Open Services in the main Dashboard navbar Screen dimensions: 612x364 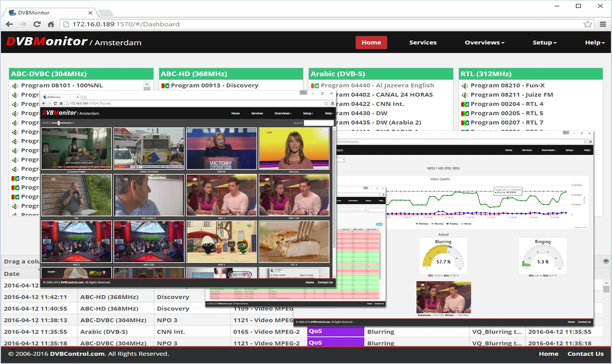423,43
